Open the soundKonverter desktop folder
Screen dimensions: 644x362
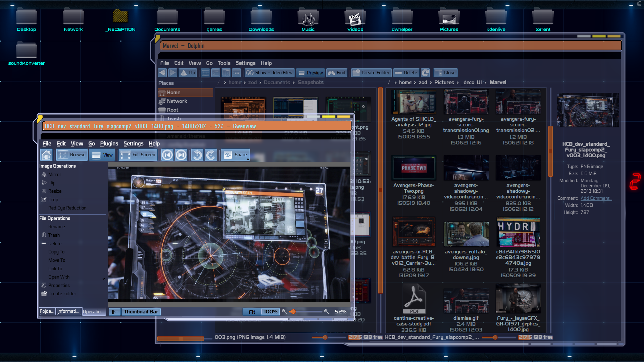click(26, 53)
